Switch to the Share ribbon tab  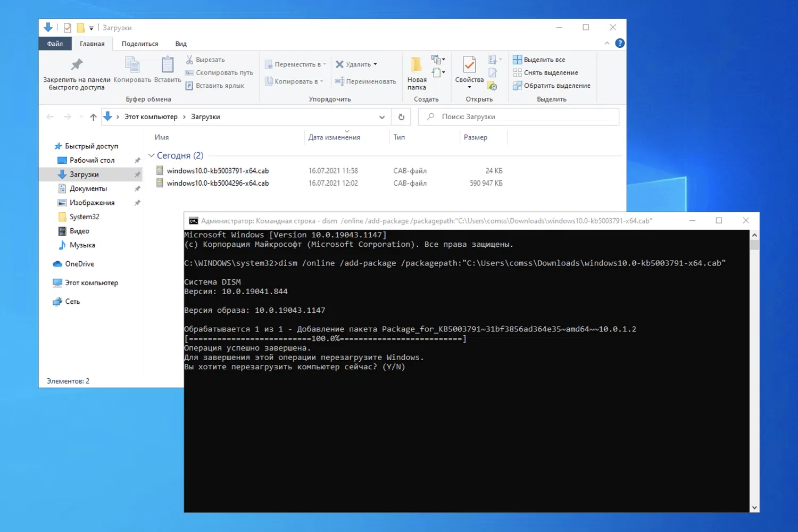click(140, 44)
